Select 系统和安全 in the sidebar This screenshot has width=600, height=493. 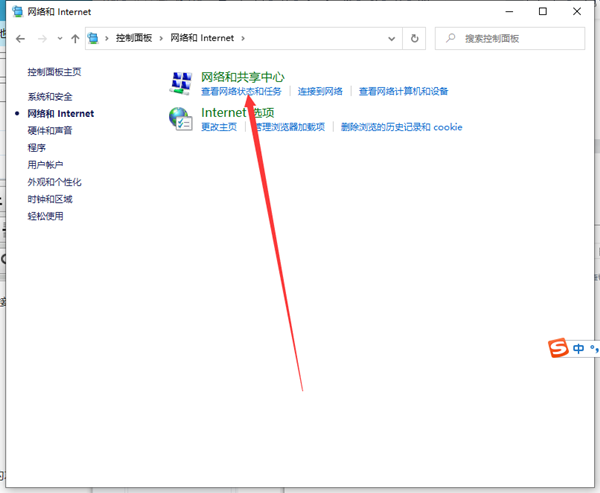coord(50,96)
